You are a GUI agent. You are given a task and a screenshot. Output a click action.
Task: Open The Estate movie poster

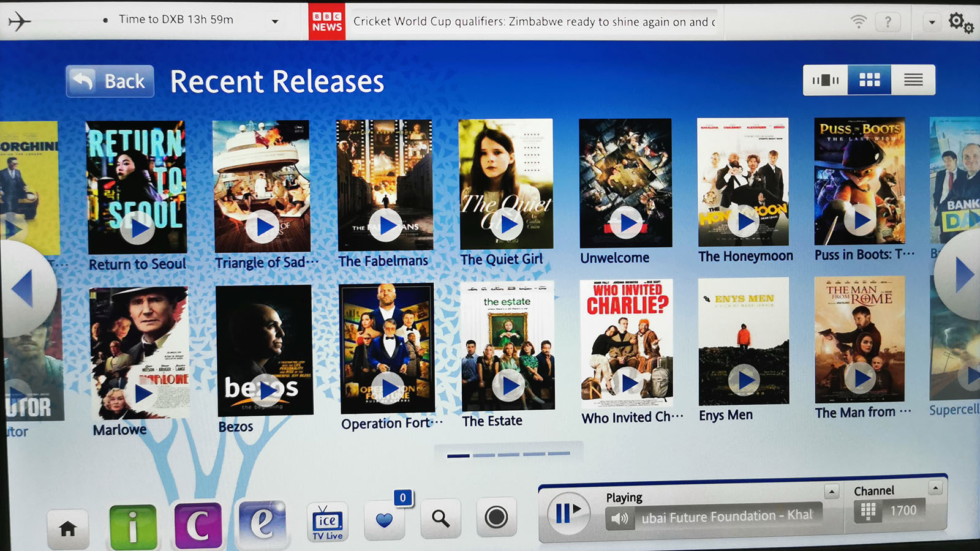[508, 346]
